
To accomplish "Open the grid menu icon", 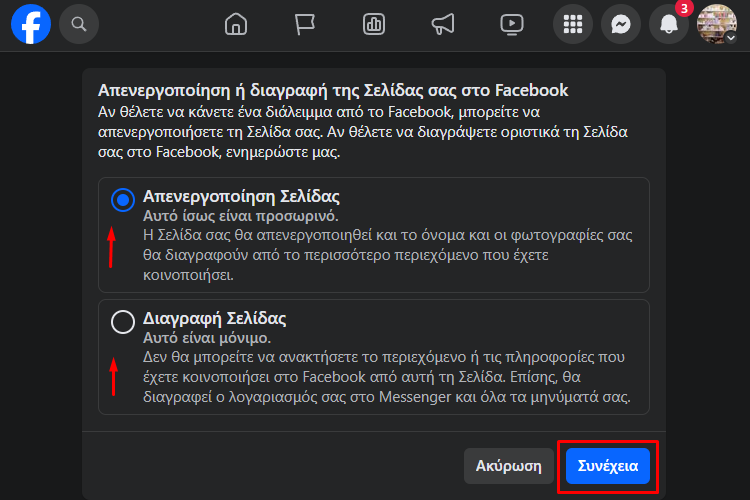I will click(573, 24).
